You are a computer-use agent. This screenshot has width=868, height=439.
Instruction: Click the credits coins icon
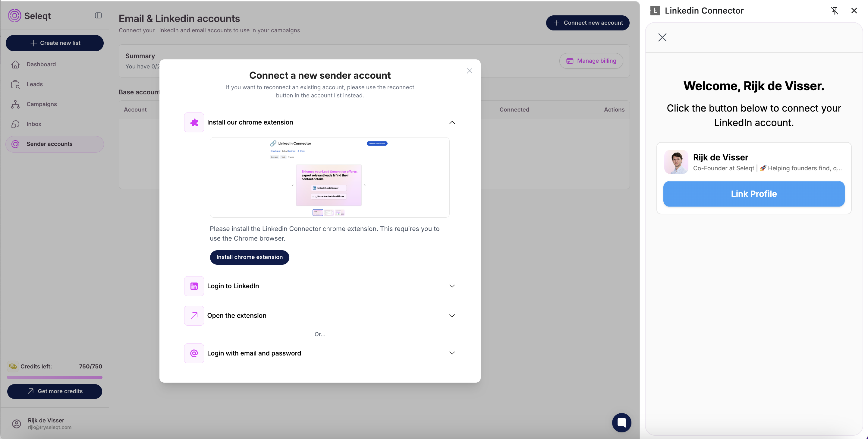pos(13,366)
